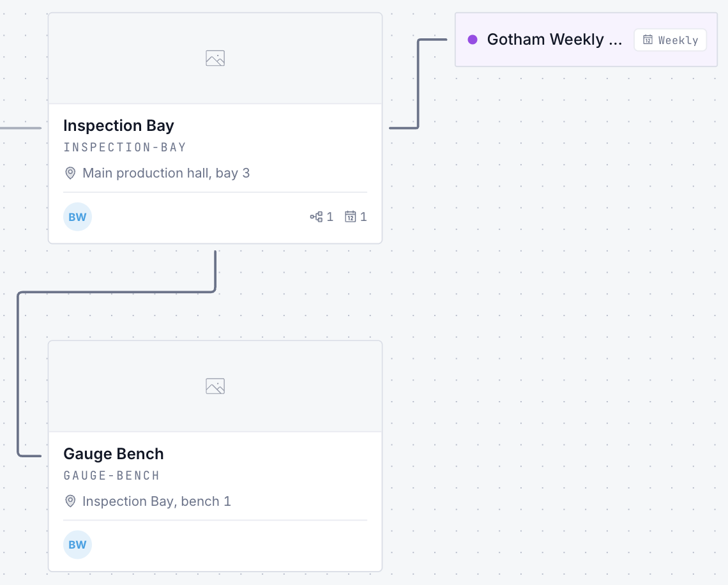This screenshot has width=728, height=585.
Task: Click the connector line linking to Gotham Weekly
Action: point(418,84)
